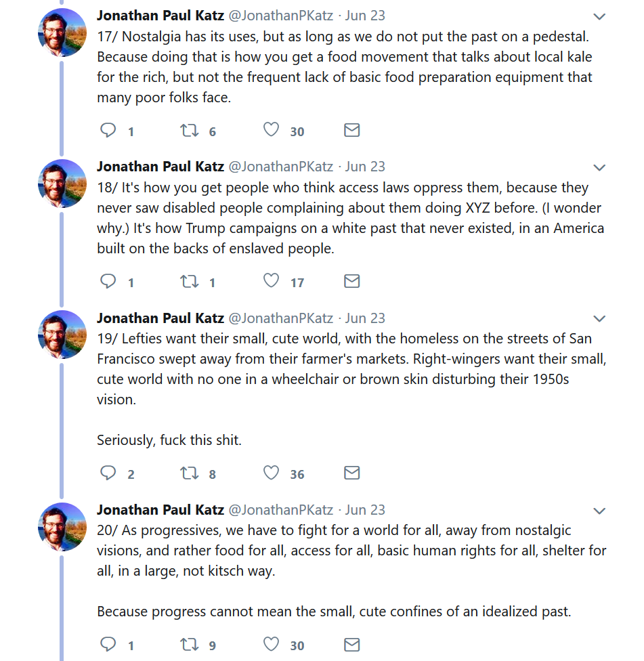The image size is (644, 661).
Task: Open the more-options chevron on tweet 17/
Action: pyautogui.click(x=599, y=16)
